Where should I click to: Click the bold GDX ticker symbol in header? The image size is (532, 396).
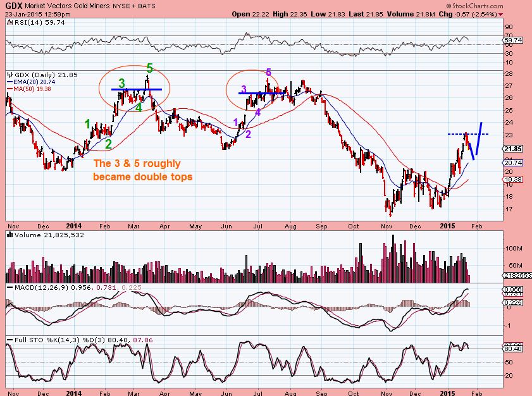(13, 6)
